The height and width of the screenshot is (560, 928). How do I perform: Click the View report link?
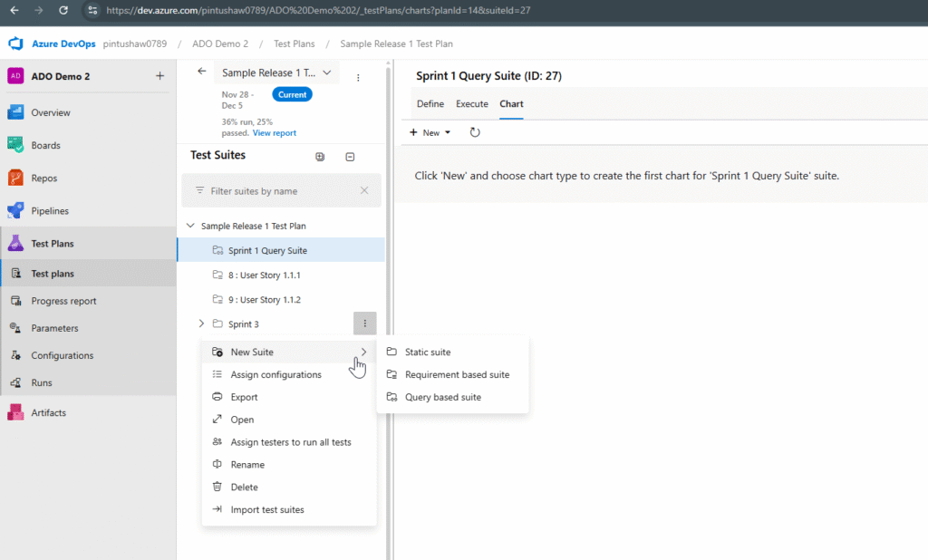(x=274, y=132)
